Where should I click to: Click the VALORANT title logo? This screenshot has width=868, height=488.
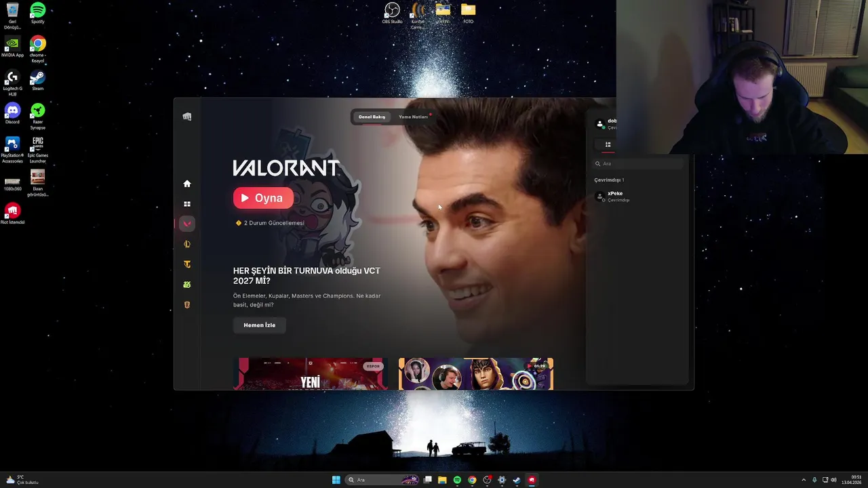click(x=286, y=168)
